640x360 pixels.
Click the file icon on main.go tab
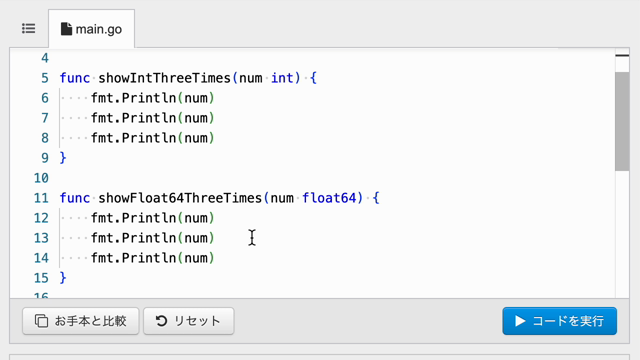pos(66,29)
